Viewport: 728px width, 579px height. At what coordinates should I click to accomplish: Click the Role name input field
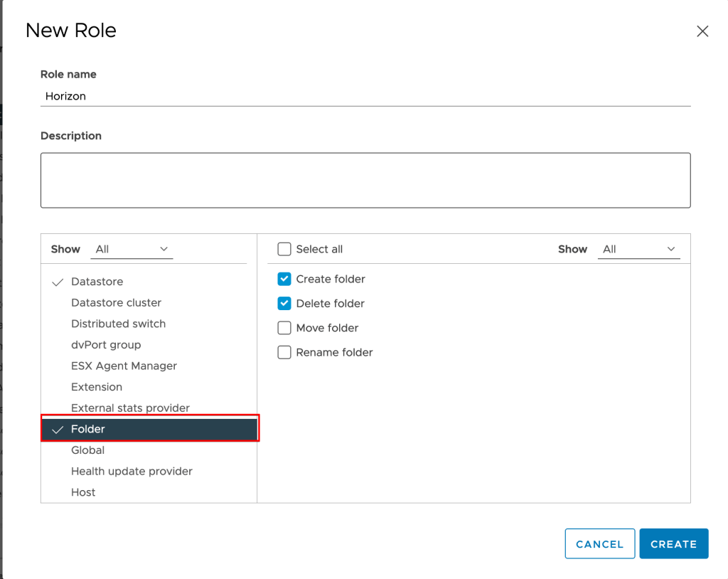click(x=365, y=96)
